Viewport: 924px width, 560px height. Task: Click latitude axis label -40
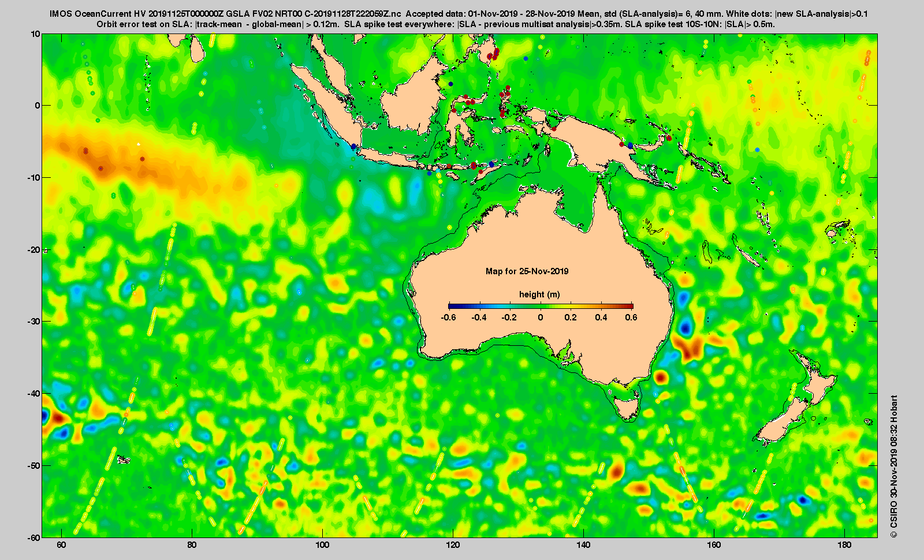(x=33, y=393)
